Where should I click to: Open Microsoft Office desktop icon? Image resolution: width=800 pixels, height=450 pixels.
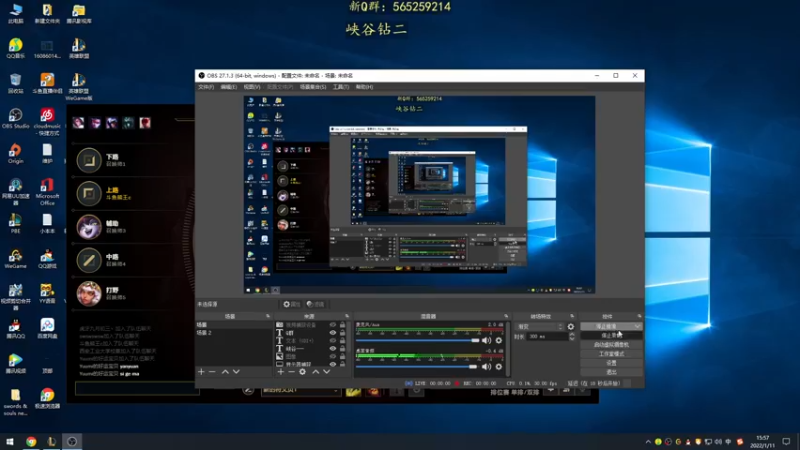[47, 192]
